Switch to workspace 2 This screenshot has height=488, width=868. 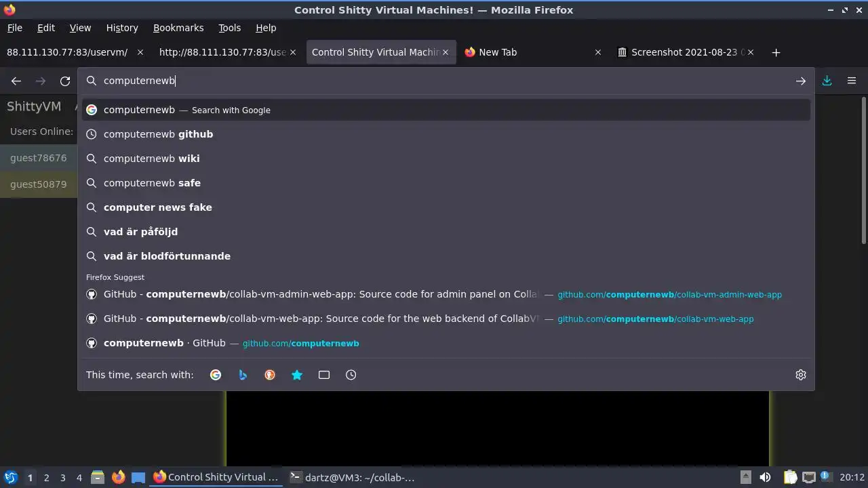point(46,477)
